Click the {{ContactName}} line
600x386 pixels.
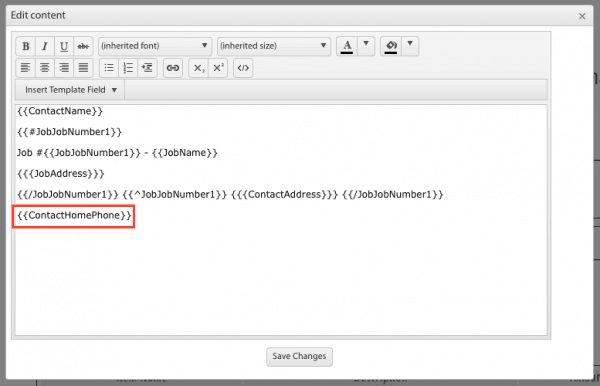point(60,111)
